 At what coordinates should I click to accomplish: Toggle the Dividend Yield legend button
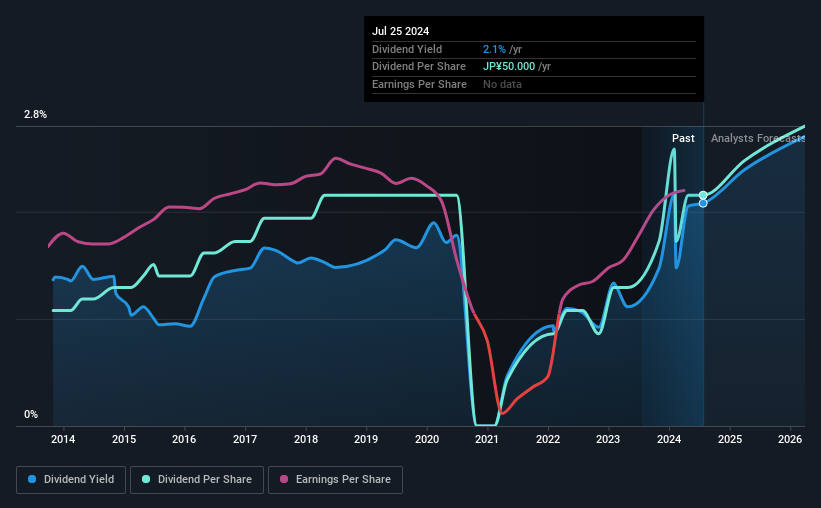pos(71,480)
